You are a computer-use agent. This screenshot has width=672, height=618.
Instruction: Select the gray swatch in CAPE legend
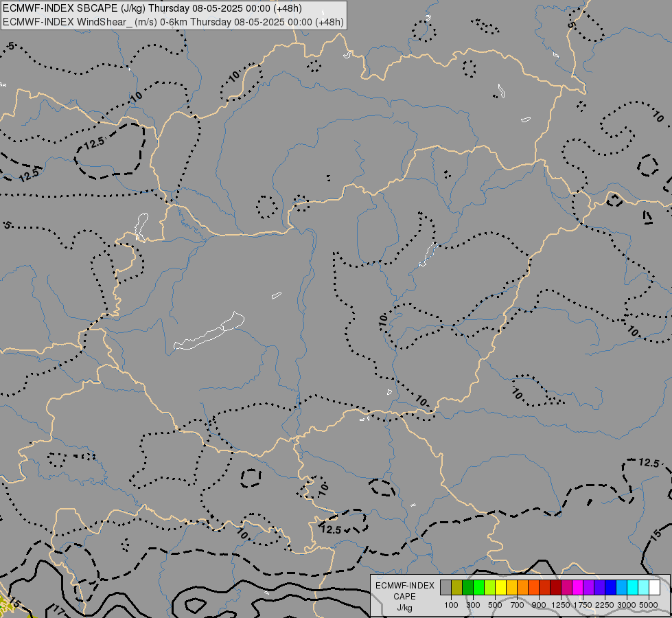(x=445, y=588)
